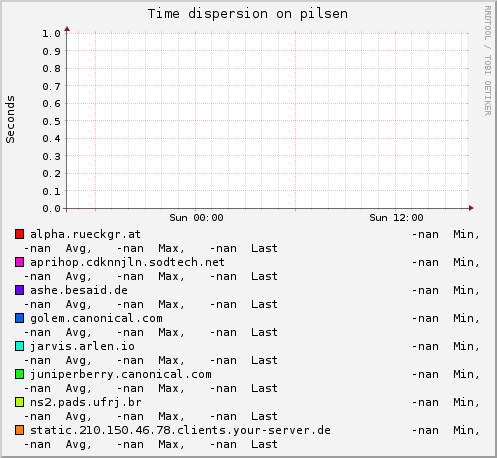Viewport: 497px width, 458px height.
Task: Click the ns2.pads.ufrj.br legend label
Action: [86, 402]
